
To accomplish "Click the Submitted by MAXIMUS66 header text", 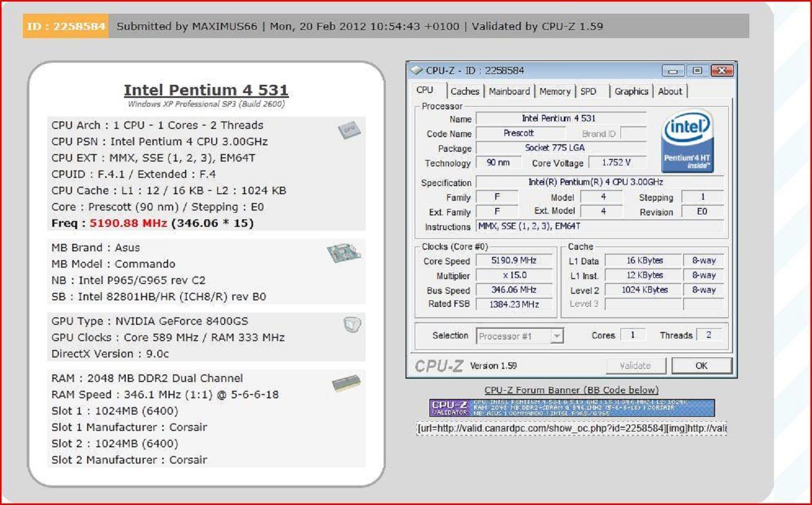I will tap(187, 26).
